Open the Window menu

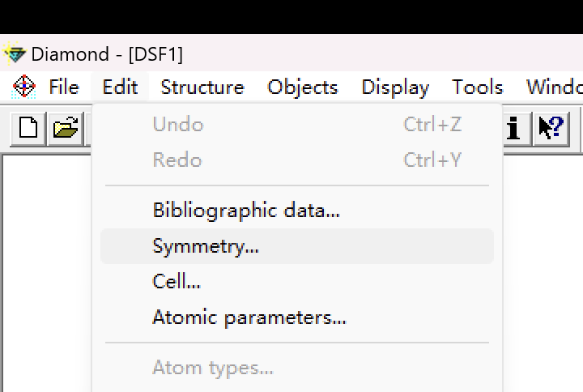tap(555, 87)
